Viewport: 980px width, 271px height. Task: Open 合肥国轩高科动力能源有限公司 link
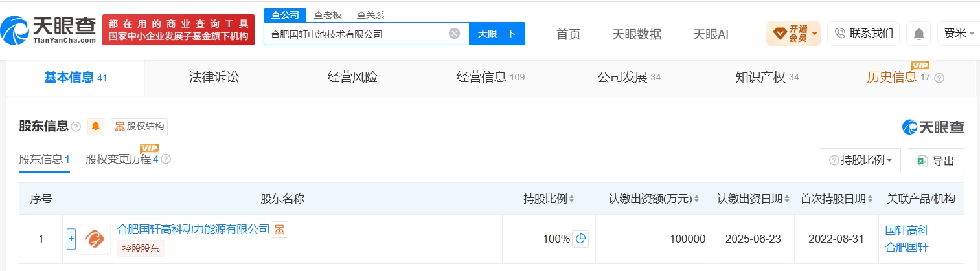point(193,229)
